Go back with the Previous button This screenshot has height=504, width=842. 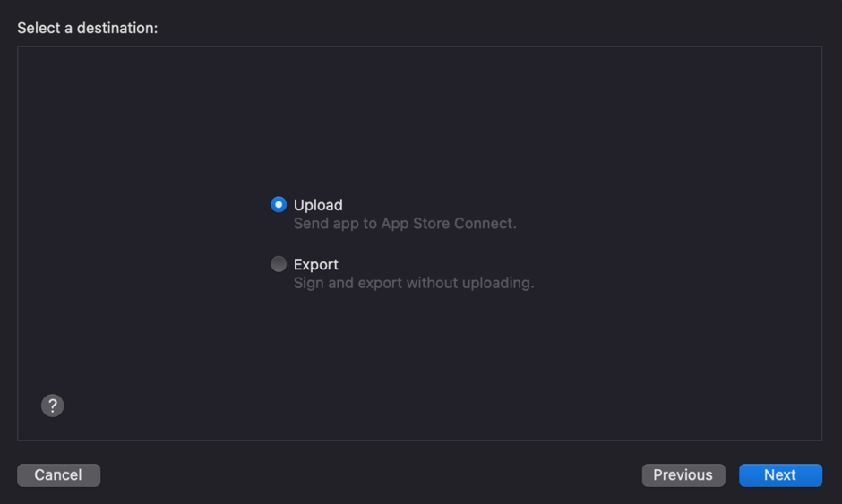[x=683, y=475]
